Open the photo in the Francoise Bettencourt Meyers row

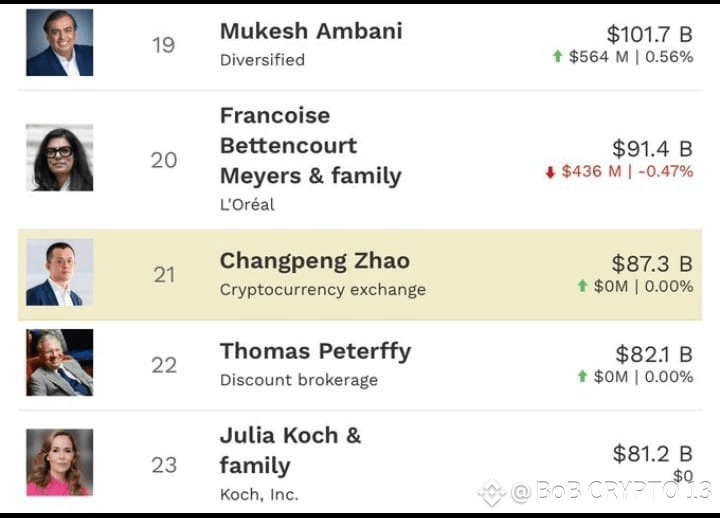(59, 157)
